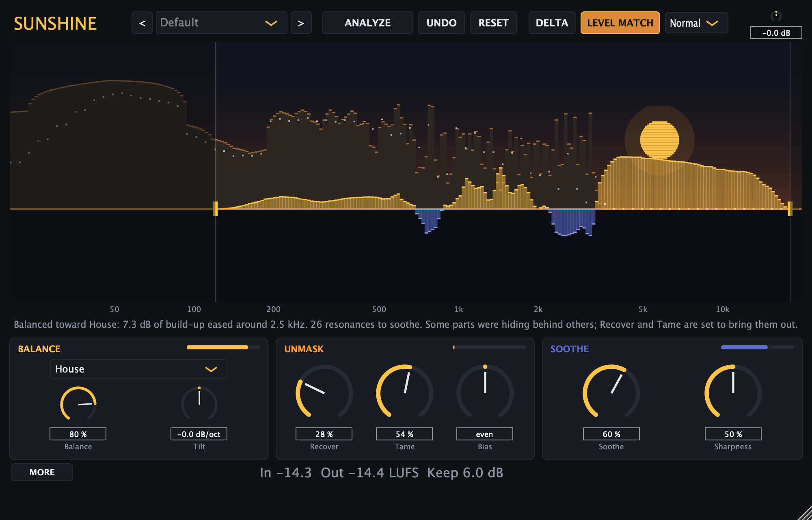Screen dimensions: 812x520
Task: Click the 28 % Recover value field
Action: [324, 434]
